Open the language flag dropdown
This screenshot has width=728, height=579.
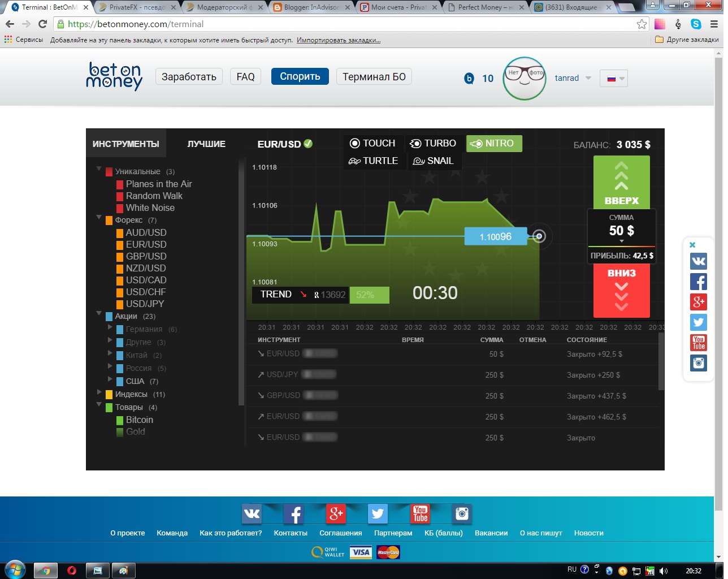614,79
